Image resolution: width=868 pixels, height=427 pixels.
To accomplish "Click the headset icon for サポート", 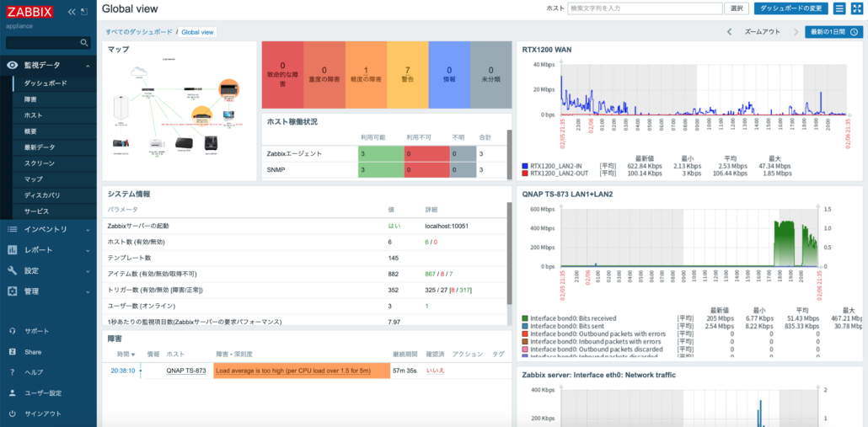I will [x=12, y=331].
